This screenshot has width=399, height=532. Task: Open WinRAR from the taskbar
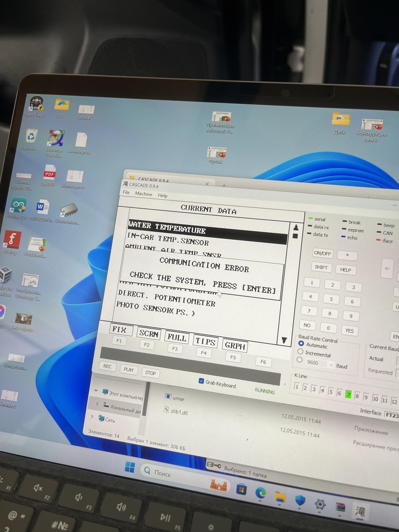341,508
